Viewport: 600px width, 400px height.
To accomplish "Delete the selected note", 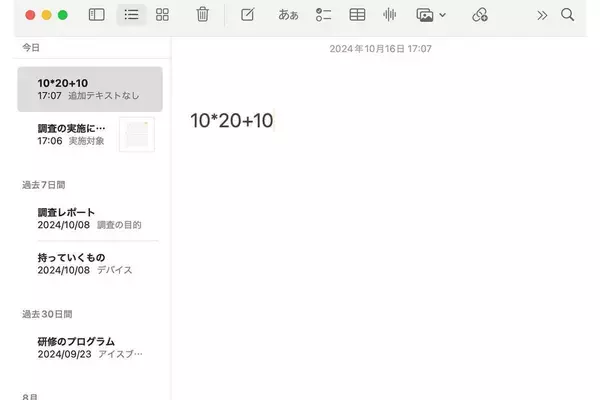I will coord(203,15).
